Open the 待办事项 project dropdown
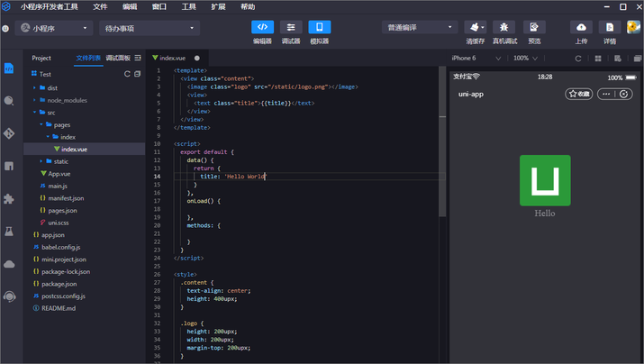This screenshot has height=364, width=644. pyautogui.click(x=150, y=28)
